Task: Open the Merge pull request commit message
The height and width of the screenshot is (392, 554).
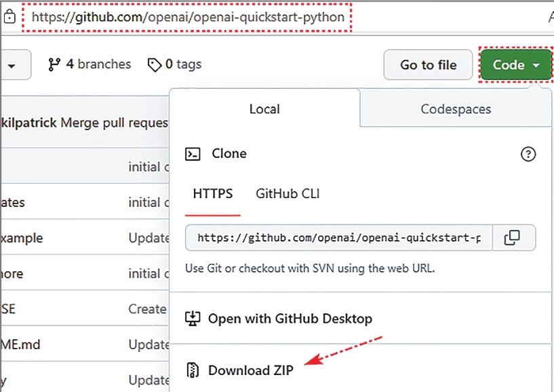Action: point(114,123)
